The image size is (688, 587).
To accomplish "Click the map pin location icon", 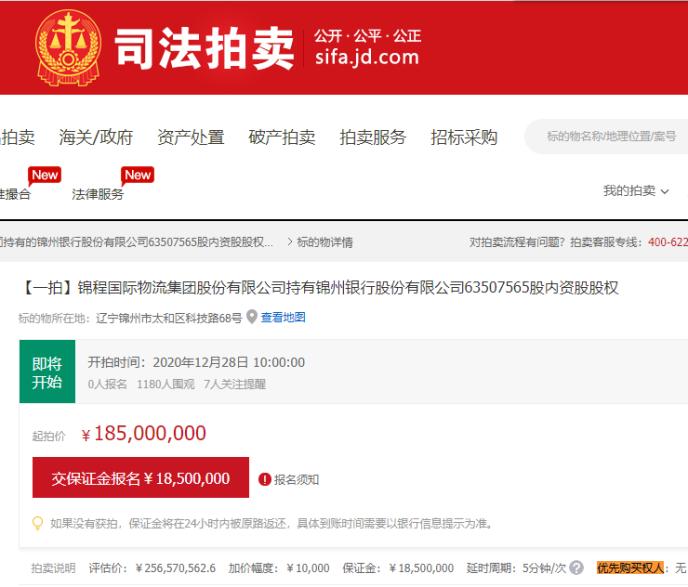I will 251,317.
